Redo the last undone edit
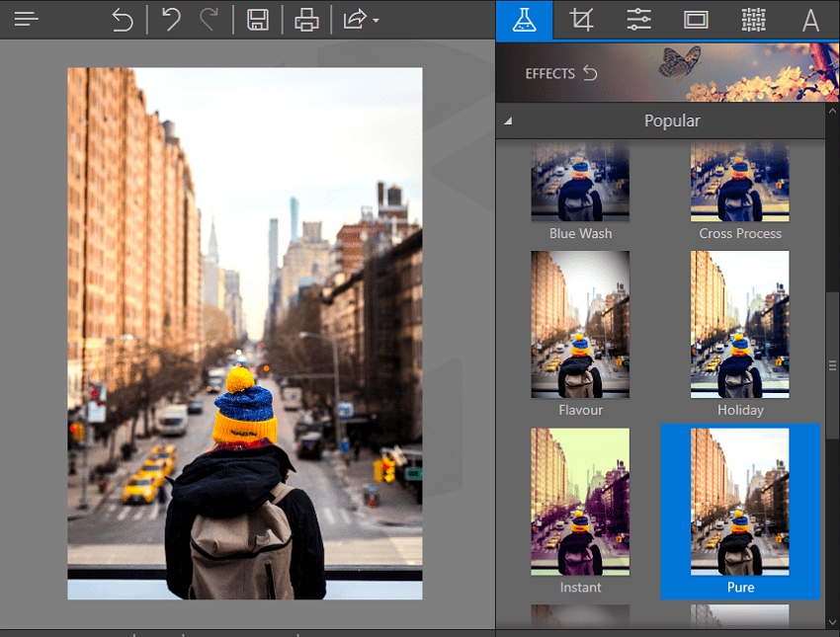 [x=209, y=20]
